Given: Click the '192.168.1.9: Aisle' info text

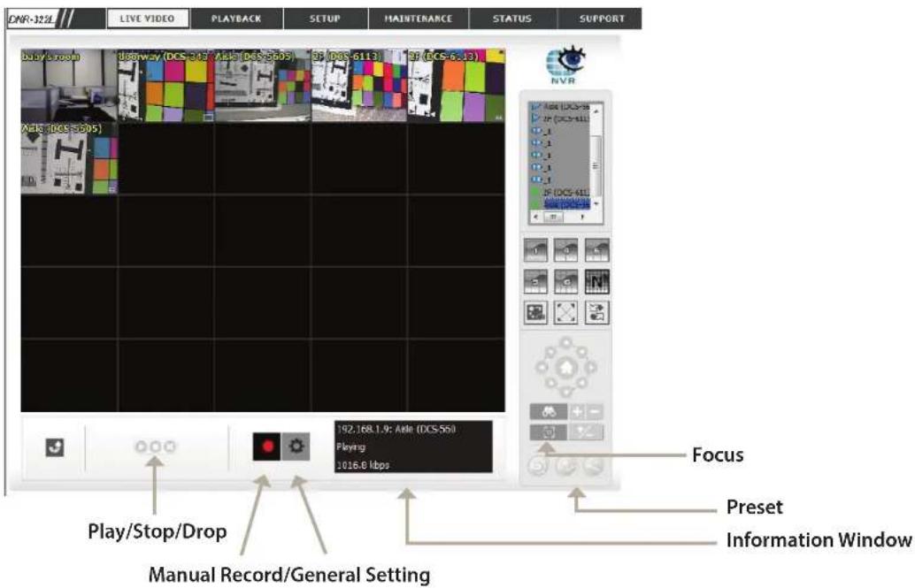Looking at the screenshot, I should (396, 430).
